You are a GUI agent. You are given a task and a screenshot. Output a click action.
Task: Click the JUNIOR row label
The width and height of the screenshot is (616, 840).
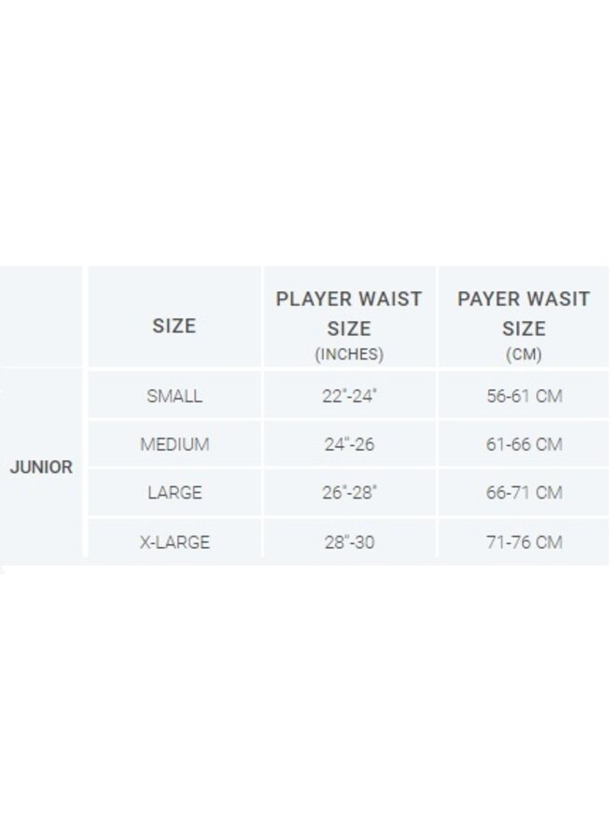click(41, 468)
